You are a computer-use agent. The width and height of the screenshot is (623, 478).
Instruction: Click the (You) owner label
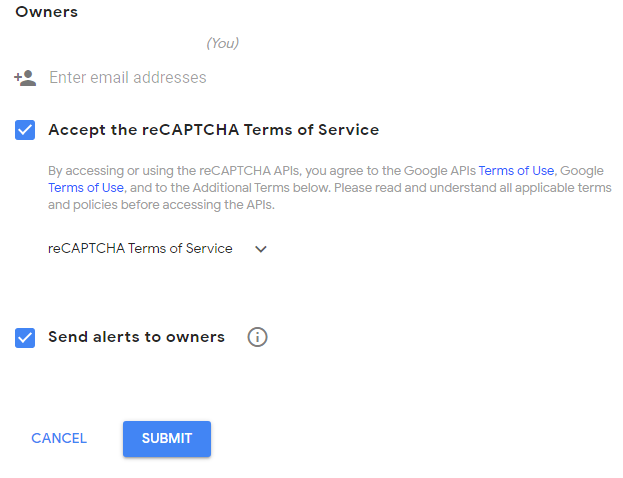pos(222,43)
